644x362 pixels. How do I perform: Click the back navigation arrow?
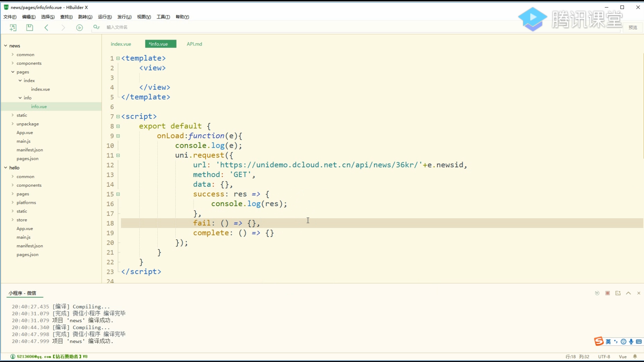point(46,27)
